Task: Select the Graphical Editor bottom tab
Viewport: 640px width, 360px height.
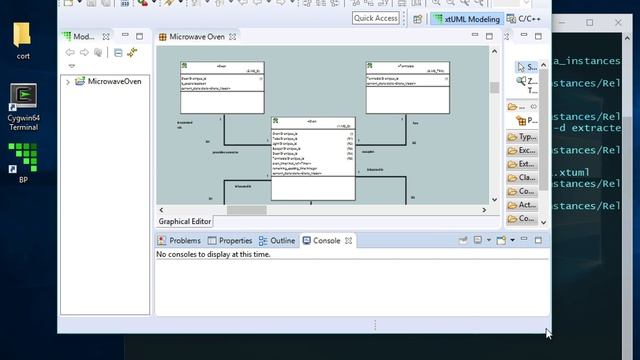Action: point(184,221)
